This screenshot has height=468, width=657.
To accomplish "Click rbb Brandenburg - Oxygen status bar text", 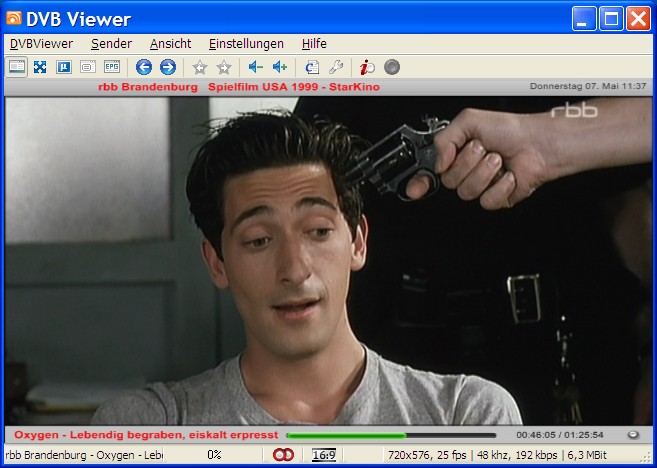I will (84, 455).
